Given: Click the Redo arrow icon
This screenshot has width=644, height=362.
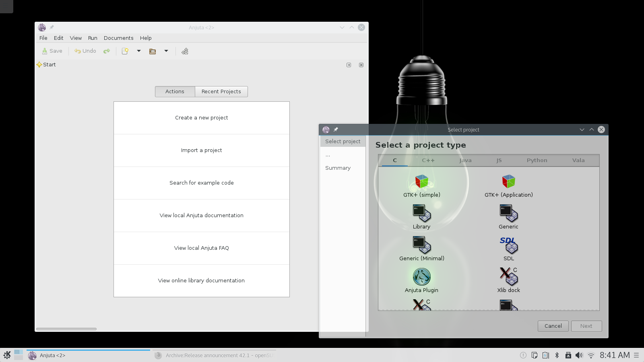Looking at the screenshot, I should point(107,51).
